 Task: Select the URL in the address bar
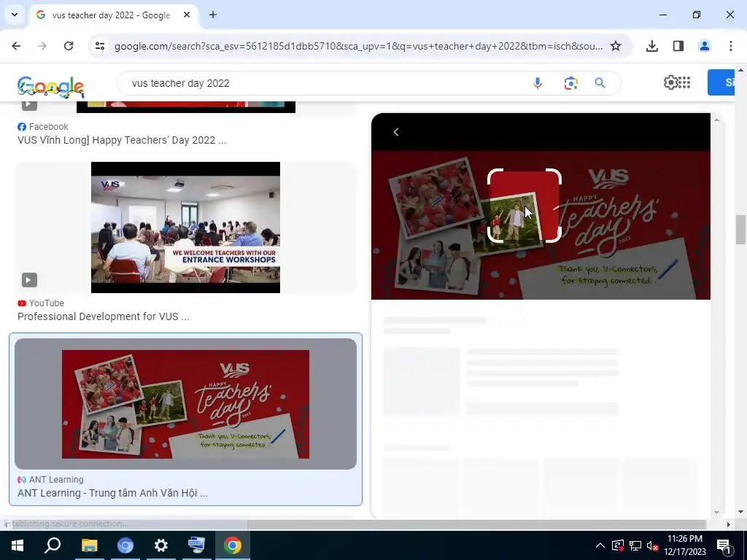pos(358,46)
